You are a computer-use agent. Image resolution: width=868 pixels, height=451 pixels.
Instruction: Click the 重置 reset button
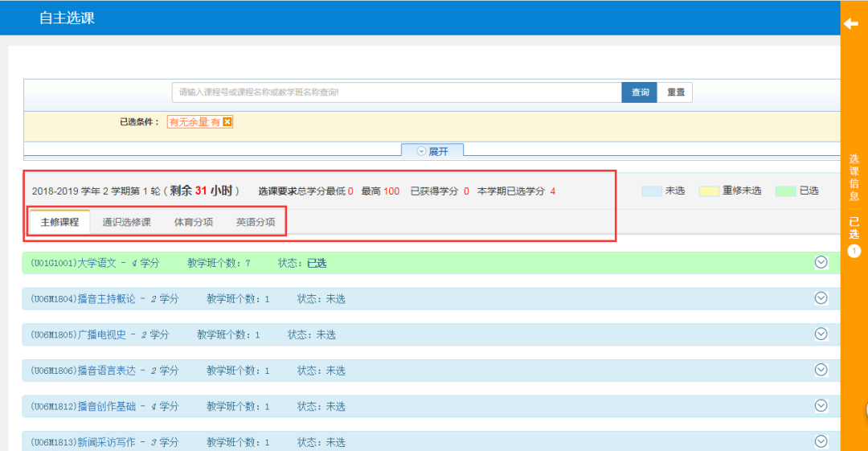pos(675,92)
